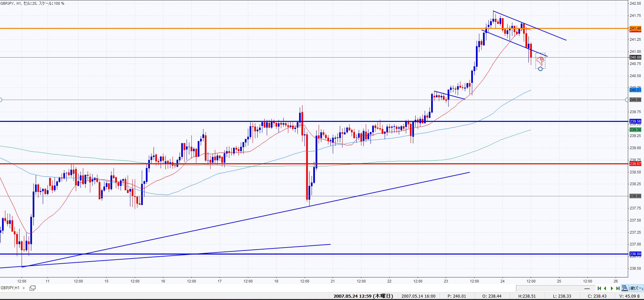Click the light-blue 240.21 moving average label
644x300 pixels.
tap(635, 90)
